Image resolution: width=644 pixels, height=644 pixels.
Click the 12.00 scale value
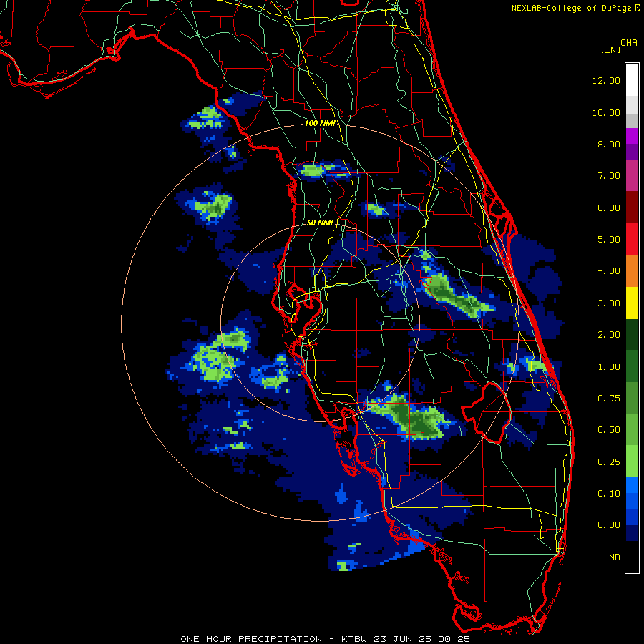[x=606, y=80]
